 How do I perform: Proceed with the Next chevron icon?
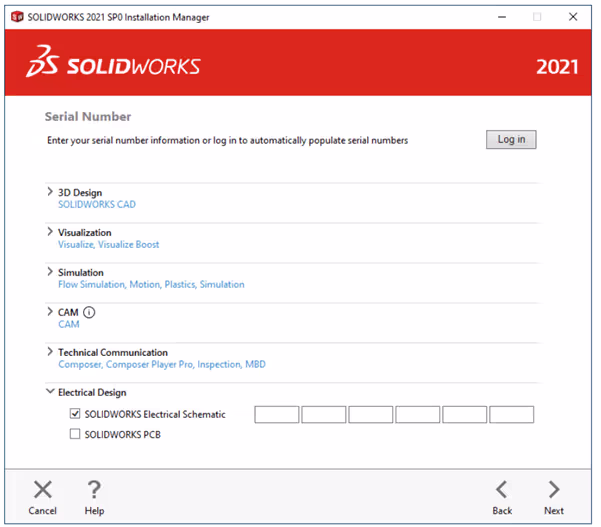point(553,489)
